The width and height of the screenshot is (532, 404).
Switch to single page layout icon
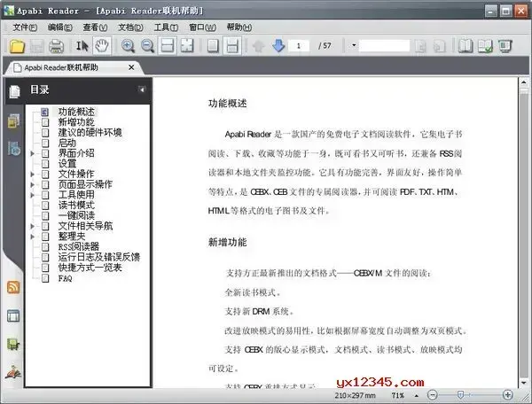click(x=213, y=46)
